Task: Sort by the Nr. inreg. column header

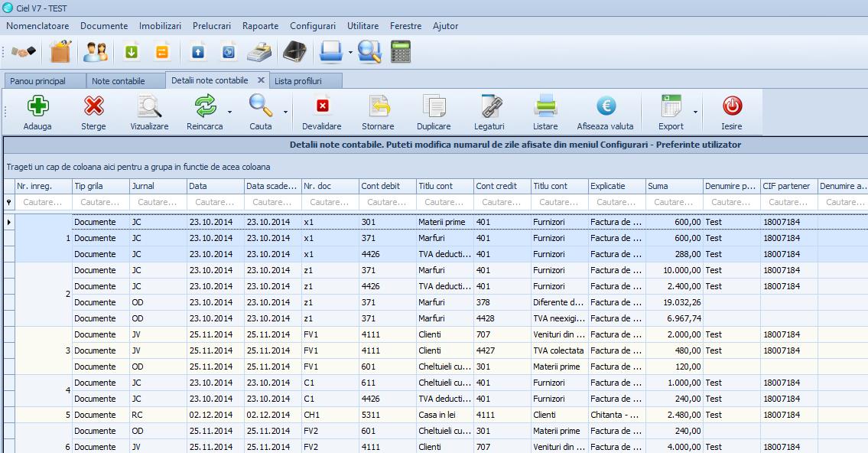Action: (44, 186)
